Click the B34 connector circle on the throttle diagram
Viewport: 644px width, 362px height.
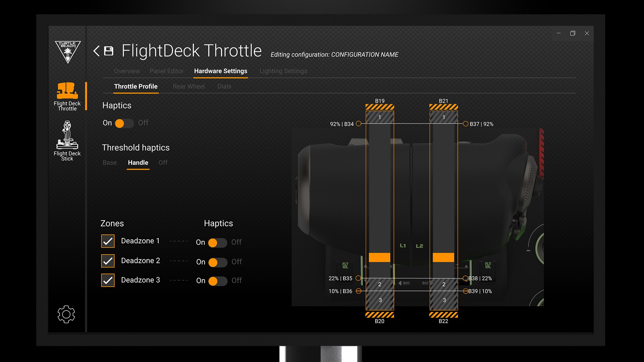[359, 124]
